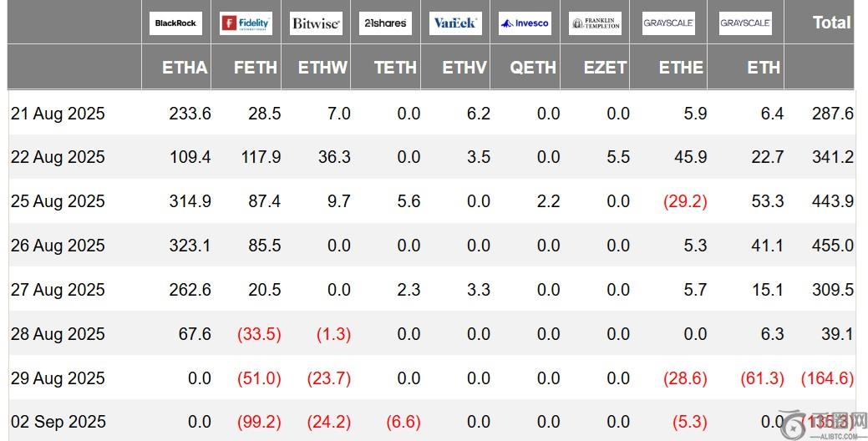Click the BlackRock logo
Image resolution: width=868 pixels, height=441 pixels.
[175, 23]
